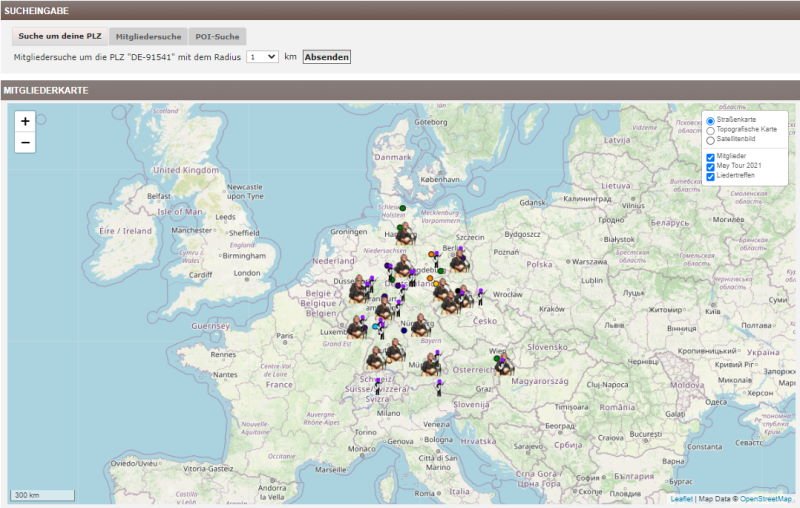Viewport: 800px width, 508px height.
Task: Open the guitarist marker at Hamburg
Action: coord(405,235)
